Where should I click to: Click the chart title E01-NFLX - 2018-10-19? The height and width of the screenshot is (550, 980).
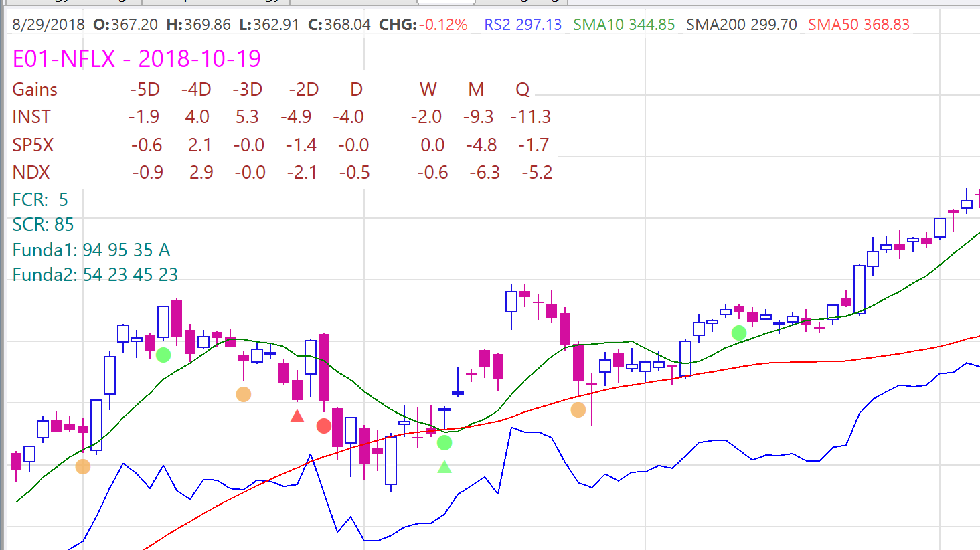click(137, 58)
